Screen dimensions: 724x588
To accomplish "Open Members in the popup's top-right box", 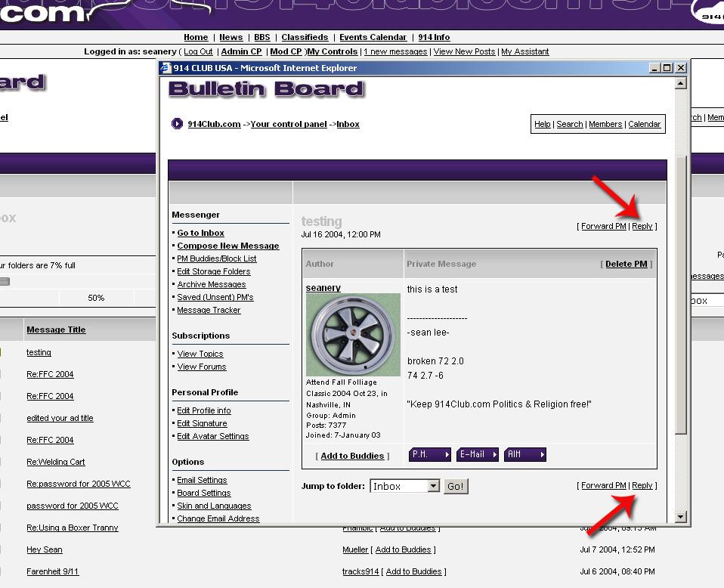I will pos(606,124).
